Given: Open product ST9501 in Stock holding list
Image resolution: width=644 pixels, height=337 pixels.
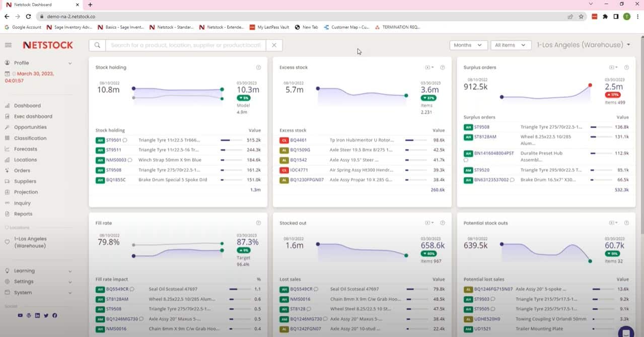Looking at the screenshot, I should pos(114,140).
